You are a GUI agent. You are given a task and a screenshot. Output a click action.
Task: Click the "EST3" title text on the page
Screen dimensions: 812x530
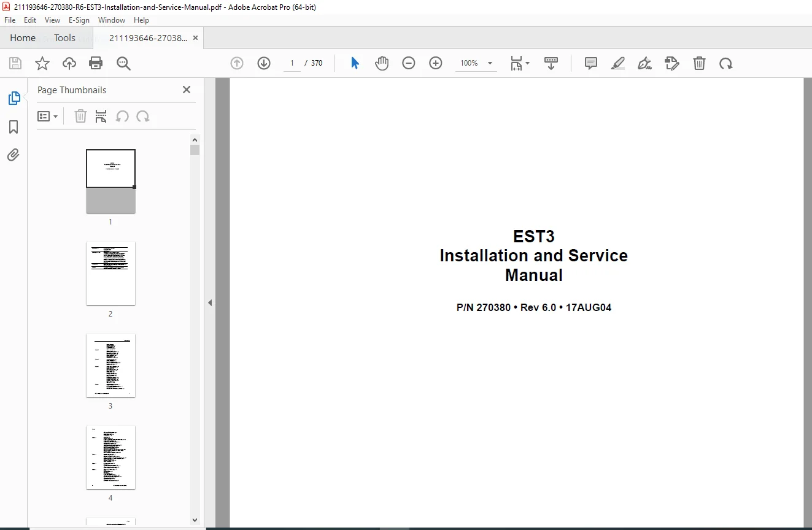pos(534,236)
